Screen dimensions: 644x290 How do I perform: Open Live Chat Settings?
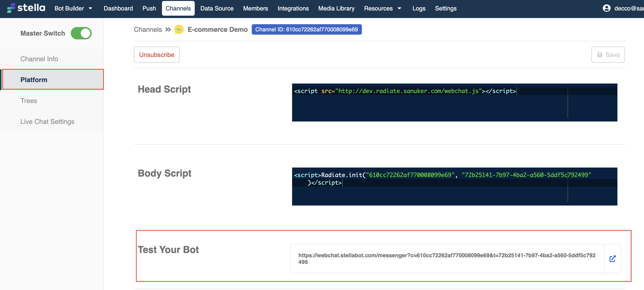point(47,122)
